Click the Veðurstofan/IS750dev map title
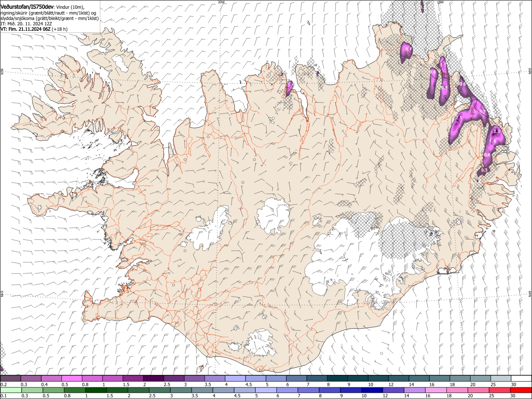The image size is (532, 399). coord(27,7)
